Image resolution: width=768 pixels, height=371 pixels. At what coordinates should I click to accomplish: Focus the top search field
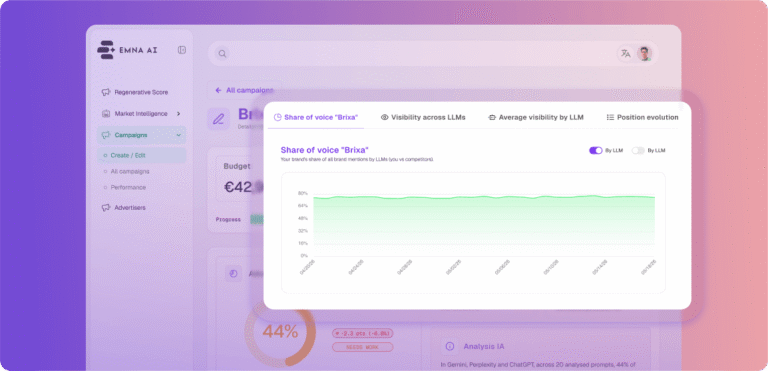click(433, 54)
